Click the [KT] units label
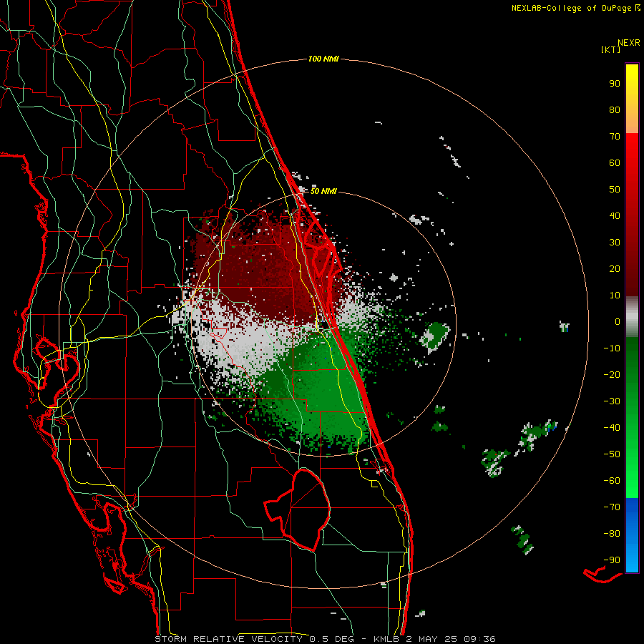This screenshot has height=644, width=644. pos(611,49)
